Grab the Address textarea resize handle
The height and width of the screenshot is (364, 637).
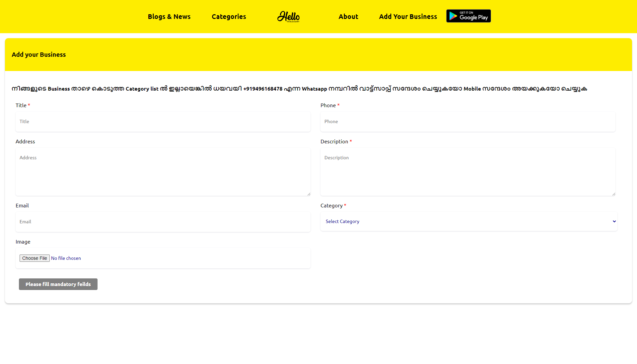point(309,194)
